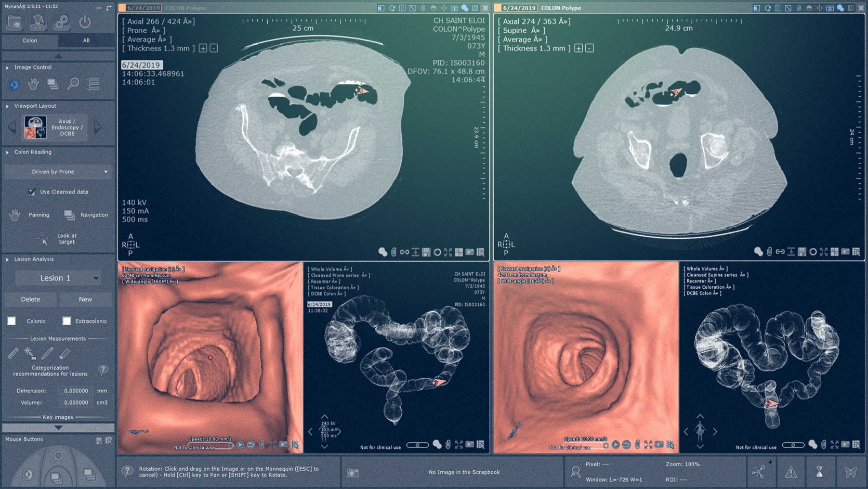Select the blue rotation tool in Image Control
868x489 pixels.
pyautogui.click(x=14, y=84)
